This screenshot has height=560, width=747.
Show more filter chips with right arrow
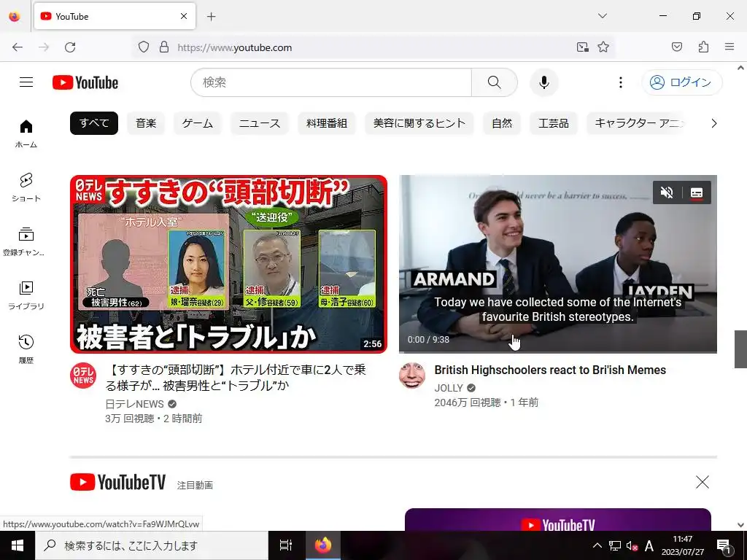(713, 123)
